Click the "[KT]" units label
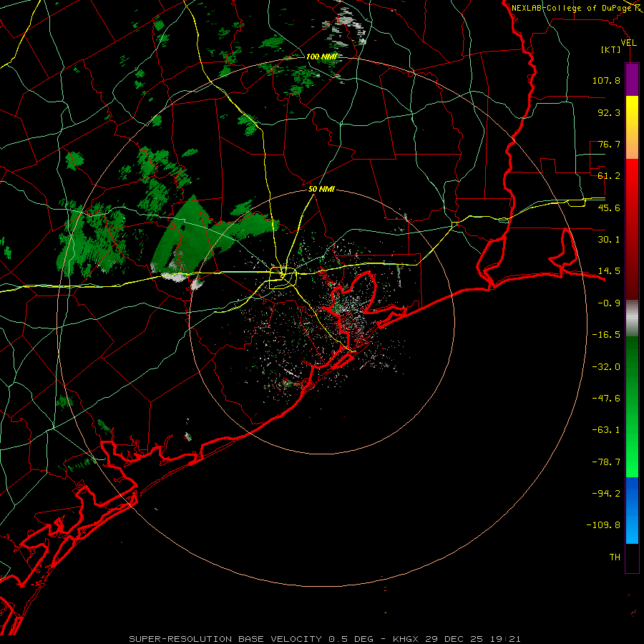 pos(611,49)
